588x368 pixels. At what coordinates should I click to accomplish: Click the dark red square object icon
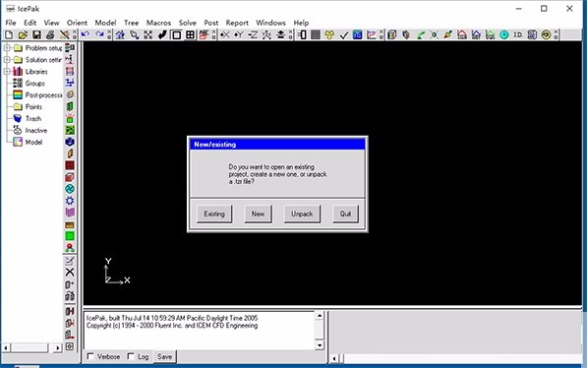click(x=70, y=165)
